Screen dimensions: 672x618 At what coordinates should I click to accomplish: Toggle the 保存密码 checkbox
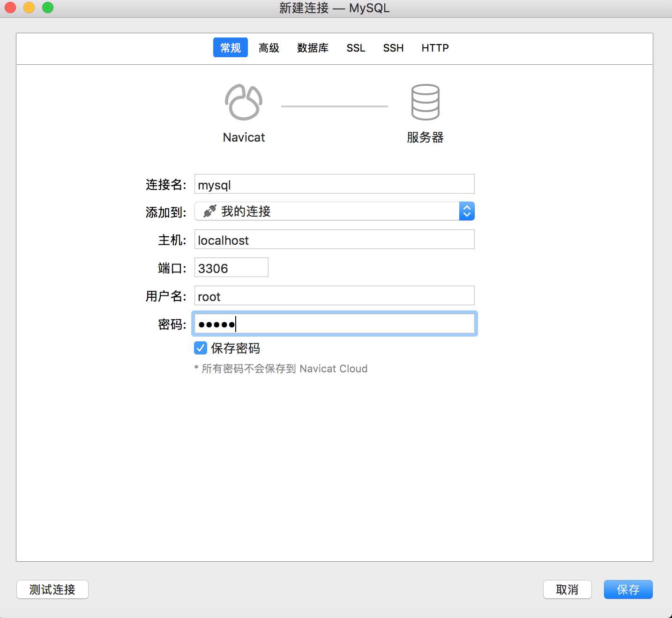click(x=201, y=348)
